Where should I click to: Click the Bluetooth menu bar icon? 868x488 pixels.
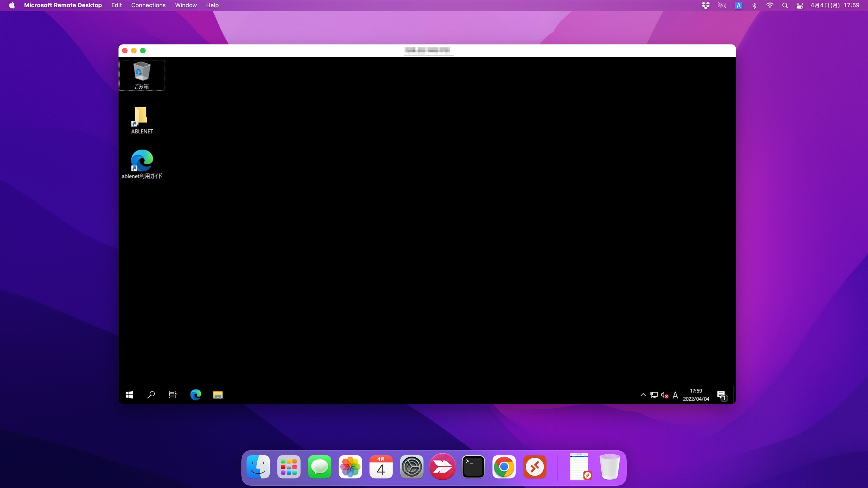coord(754,5)
